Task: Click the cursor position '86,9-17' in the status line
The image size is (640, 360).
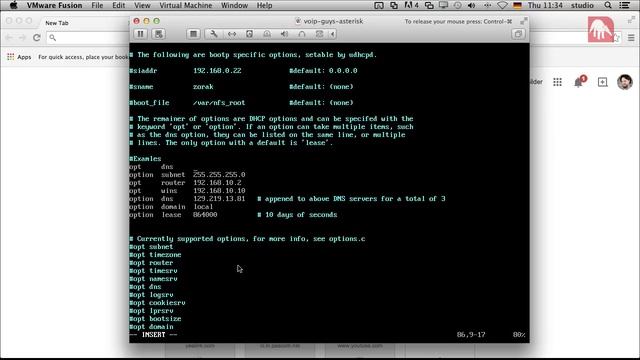Action: (471, 335)
